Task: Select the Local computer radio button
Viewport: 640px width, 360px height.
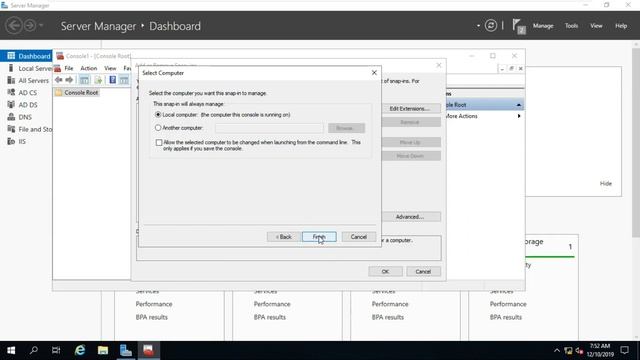Action: point(158,115)
